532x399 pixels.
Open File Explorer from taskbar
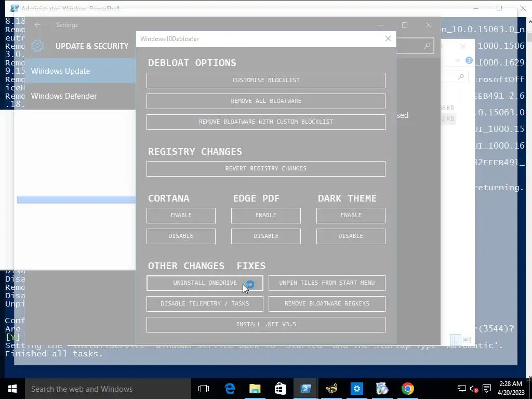coord(255,389)
